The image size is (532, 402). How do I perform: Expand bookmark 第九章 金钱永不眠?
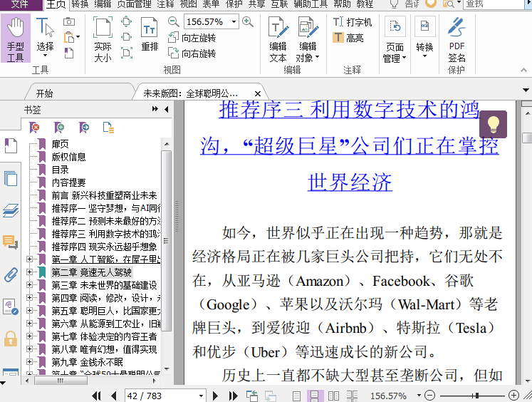coord(29,361)
